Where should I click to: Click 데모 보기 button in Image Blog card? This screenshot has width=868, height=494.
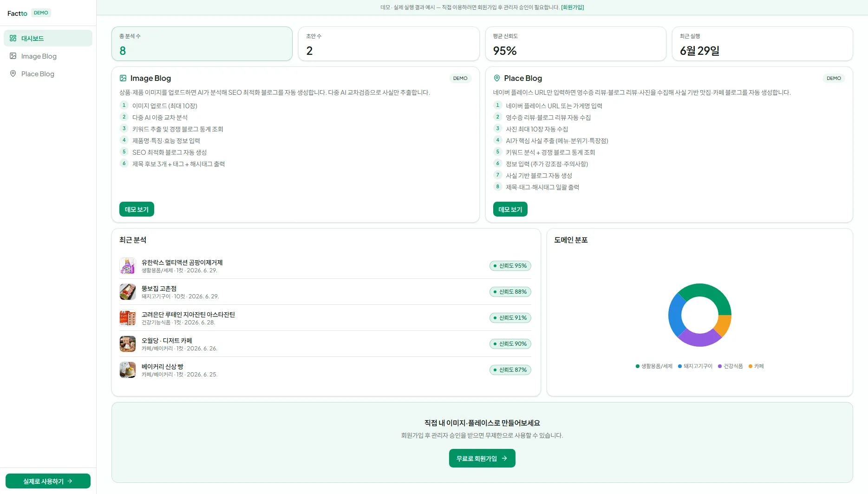point(137,209)
